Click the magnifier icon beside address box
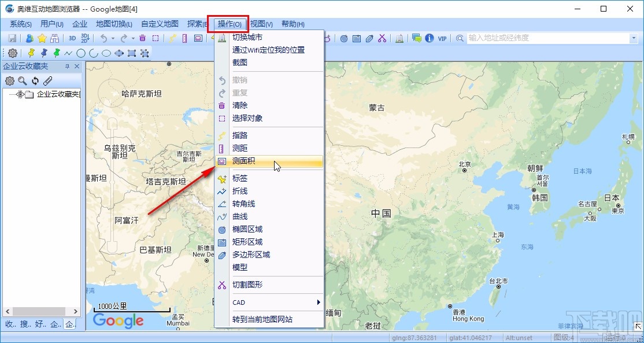The image size is (644, 343). 460,38
